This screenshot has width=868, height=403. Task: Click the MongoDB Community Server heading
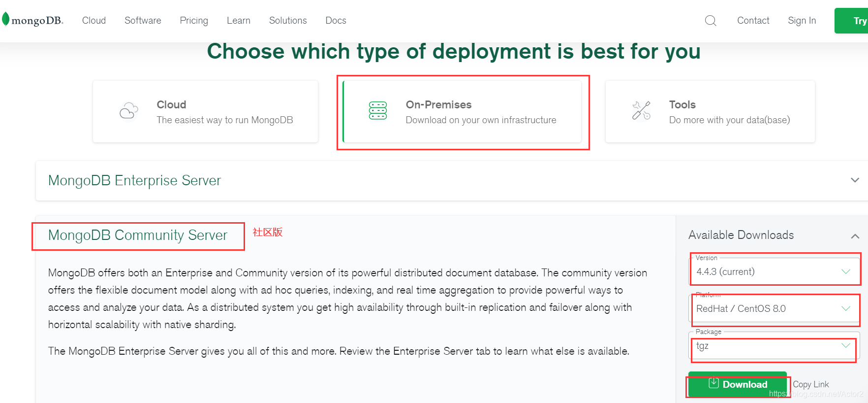pos(138,235)
